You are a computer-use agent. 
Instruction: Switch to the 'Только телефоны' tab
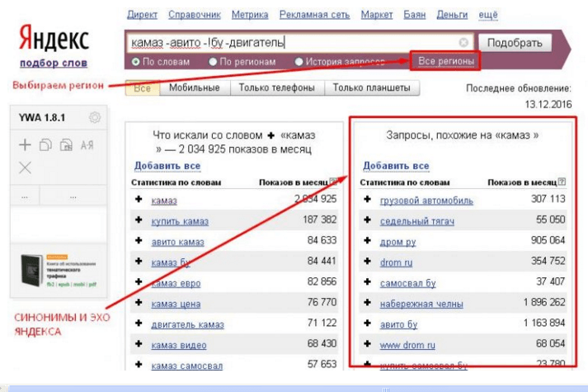(277, 88)
